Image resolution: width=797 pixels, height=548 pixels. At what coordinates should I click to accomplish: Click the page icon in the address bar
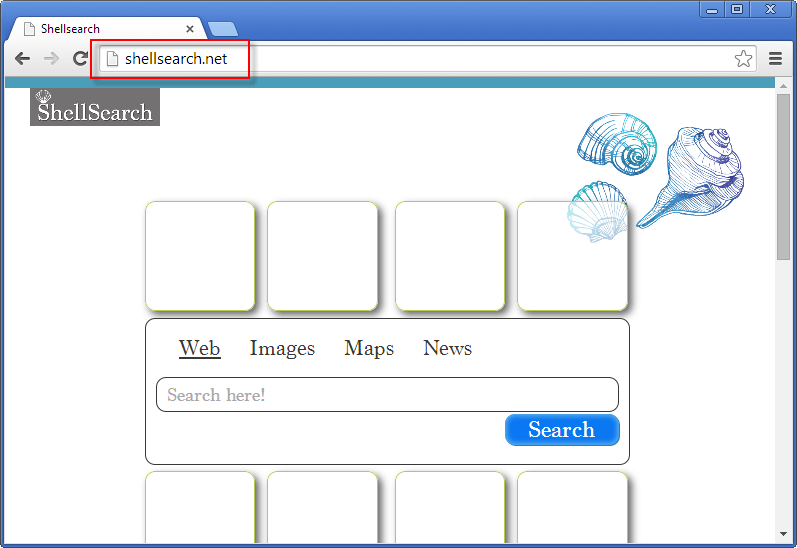click(112, 58)
